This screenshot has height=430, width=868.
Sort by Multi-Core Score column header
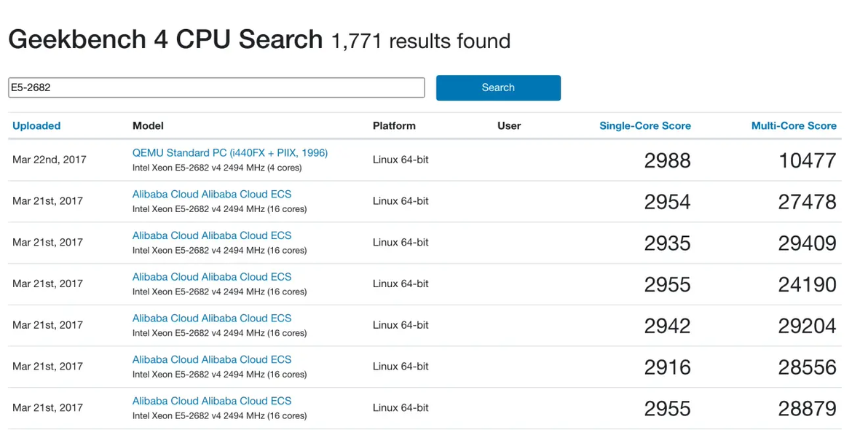click(794, 125)
